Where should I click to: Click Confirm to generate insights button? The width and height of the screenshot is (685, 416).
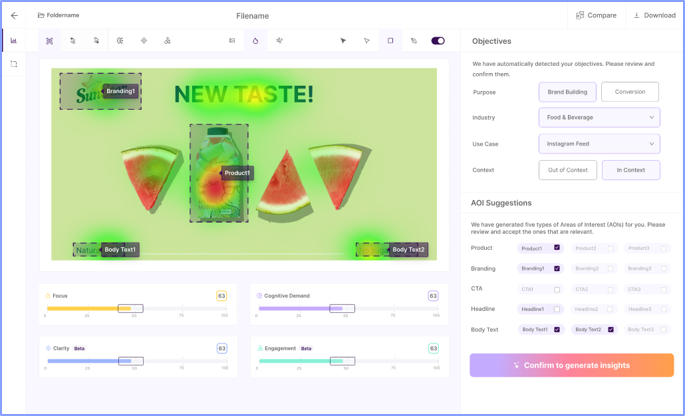pyautogui.click(x=571, y=365)
